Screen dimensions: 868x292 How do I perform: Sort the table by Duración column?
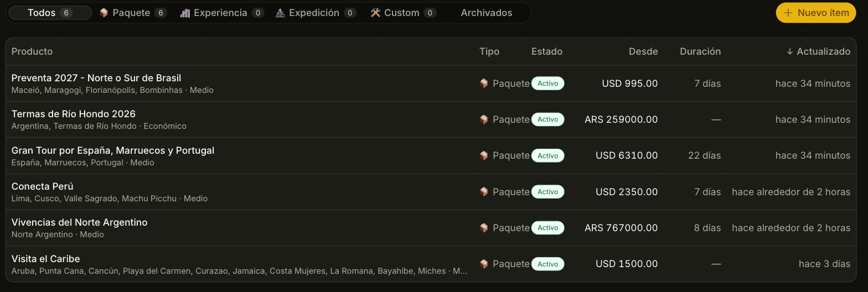click(700, 51)
